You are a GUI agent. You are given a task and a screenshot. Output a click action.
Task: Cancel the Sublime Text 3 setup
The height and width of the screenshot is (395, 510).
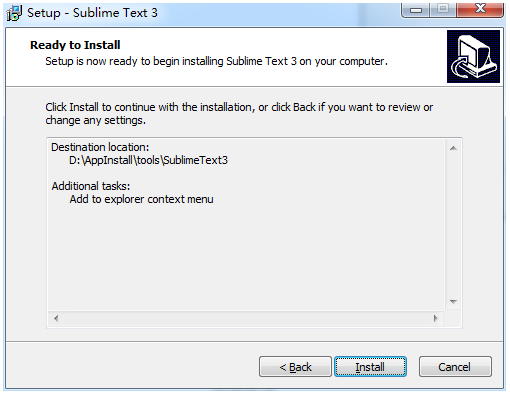point(455,367)
